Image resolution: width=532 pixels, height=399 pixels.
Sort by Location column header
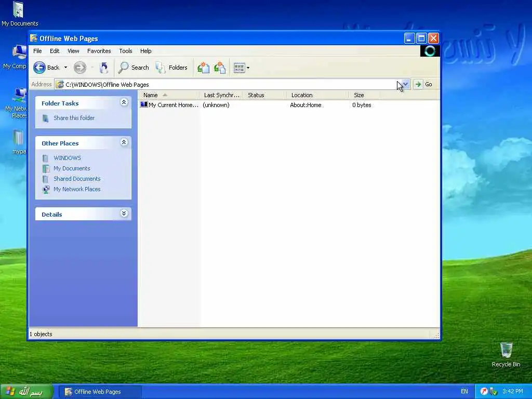[x=317, y=95]
